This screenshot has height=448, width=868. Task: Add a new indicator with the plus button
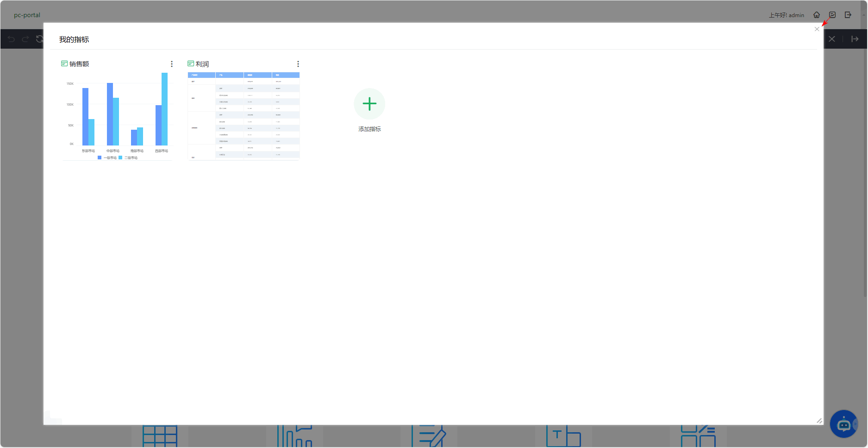coord(369,104)
